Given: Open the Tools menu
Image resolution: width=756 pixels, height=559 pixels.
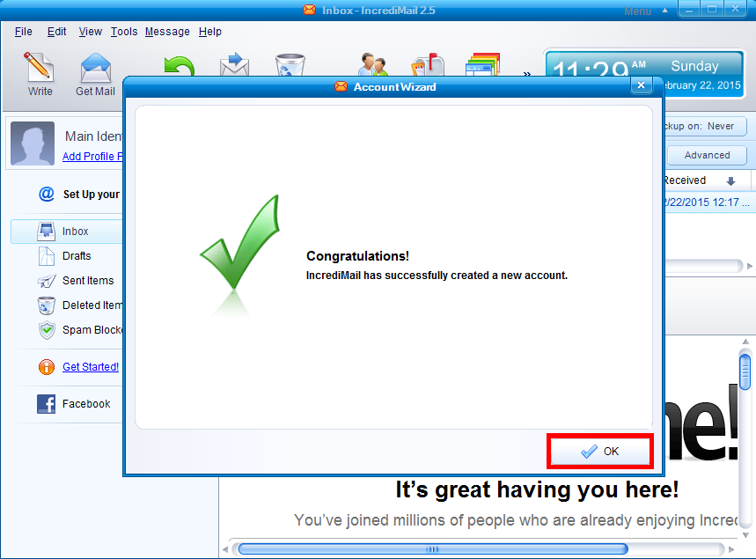Looking at the screenshot, I should 124,32.
